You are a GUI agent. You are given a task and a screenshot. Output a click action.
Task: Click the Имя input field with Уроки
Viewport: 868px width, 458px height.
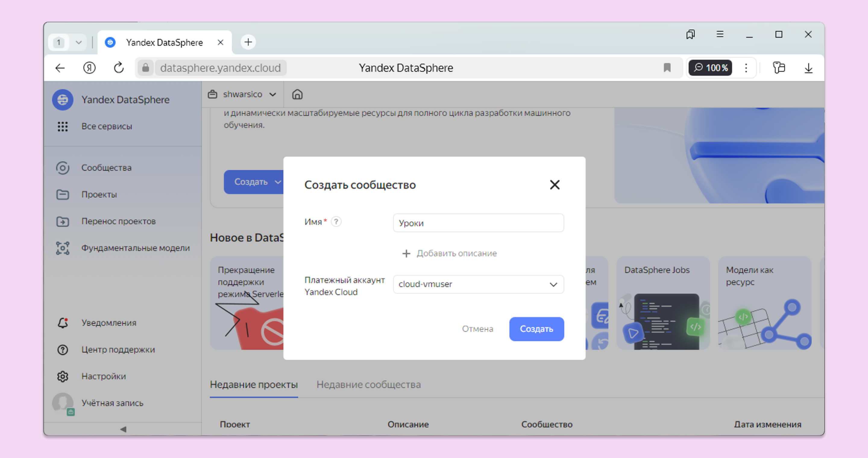point(478,223)
